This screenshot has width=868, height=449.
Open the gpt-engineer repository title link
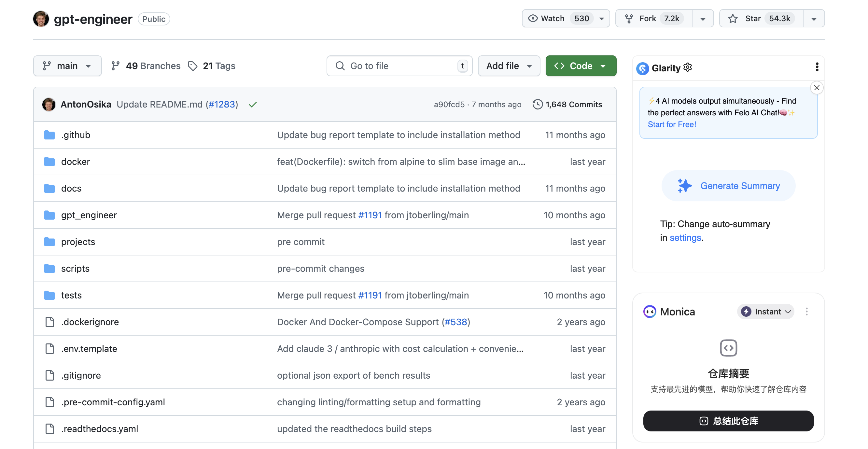93,19
